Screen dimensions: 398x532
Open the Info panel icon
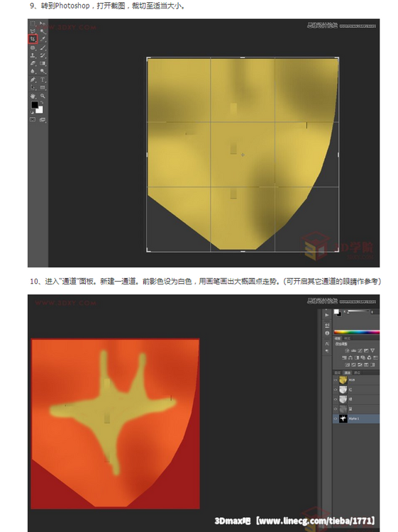pyautogui.click(x=327, y=333)
